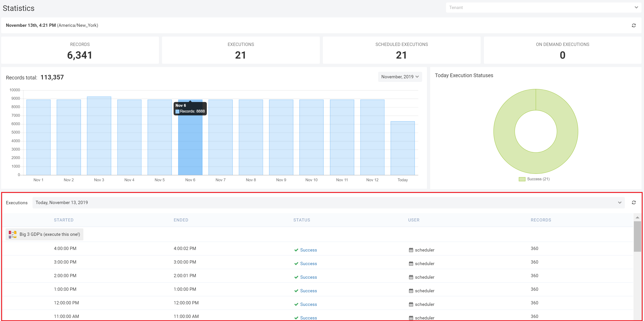
Task: Click the Success link for 4:00:00 PM execution
Action: point(308,250)
